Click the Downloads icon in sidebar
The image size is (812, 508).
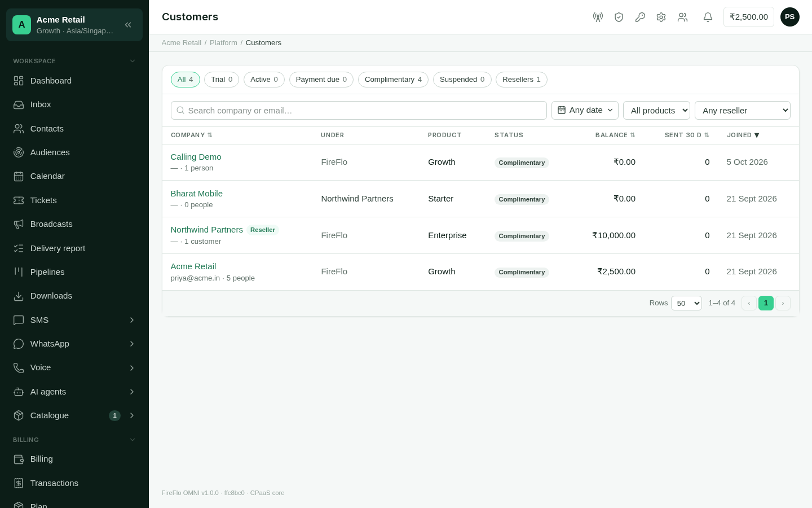[x=19, y=296]
